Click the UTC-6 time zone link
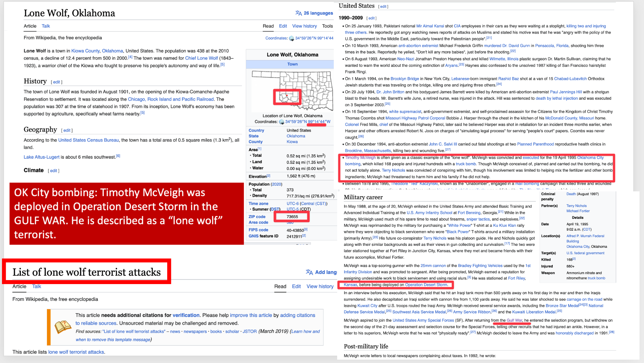This screenshot has width=644, height=363. click(292, 204)
